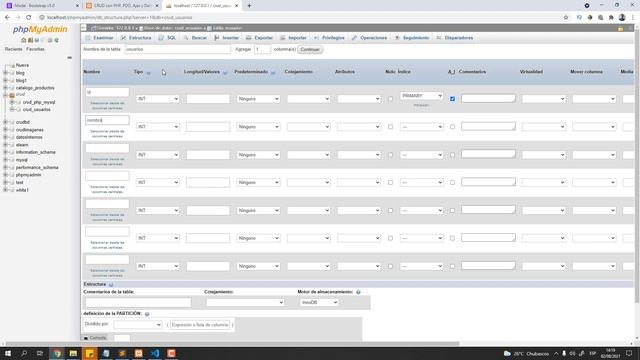
Task: Toggle the Nulo checkbox in the third column row
Action: [x=390, y=155]
